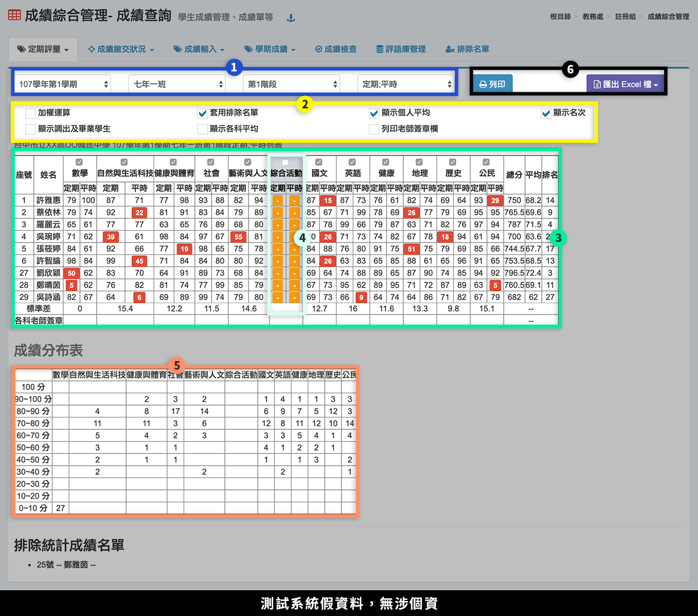Open the 學期成績 menu
Viewport: 698px width, 616px height.
(x=270, y=49)
